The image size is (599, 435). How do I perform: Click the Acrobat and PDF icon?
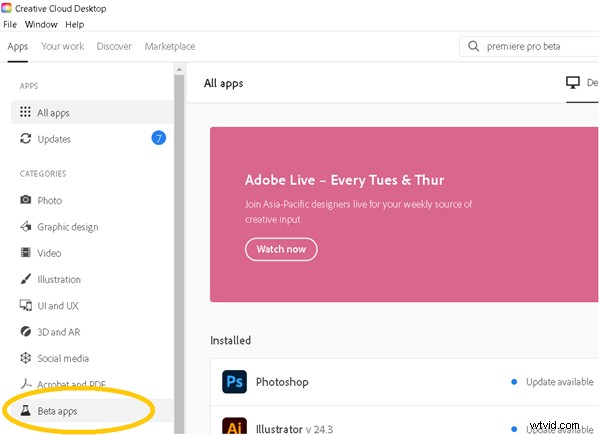(x=25, y=383)
